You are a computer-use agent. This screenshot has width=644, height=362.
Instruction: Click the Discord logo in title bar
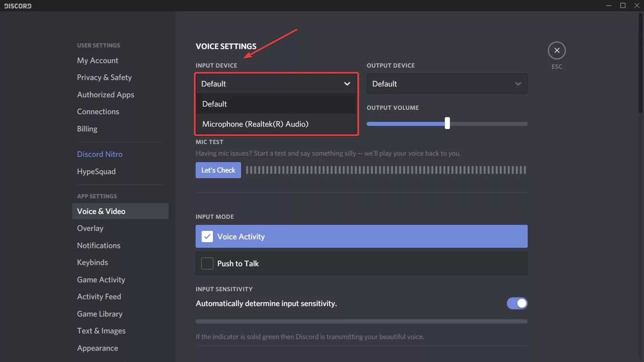[x=18, y=6]
